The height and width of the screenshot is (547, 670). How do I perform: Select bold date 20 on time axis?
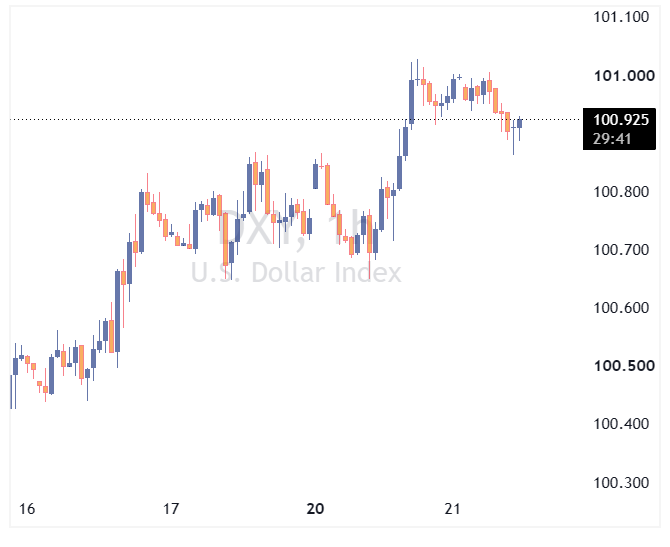tap(315, 509)
